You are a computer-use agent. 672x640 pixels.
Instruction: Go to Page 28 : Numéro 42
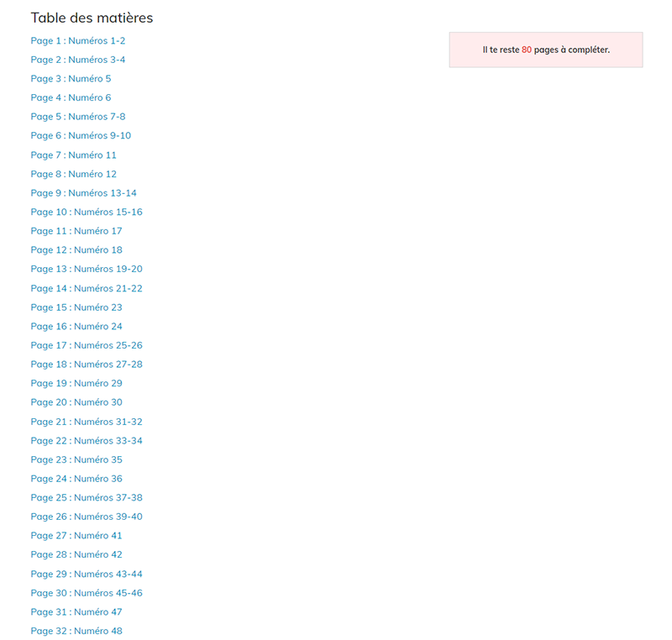click(x=76, y=555)
